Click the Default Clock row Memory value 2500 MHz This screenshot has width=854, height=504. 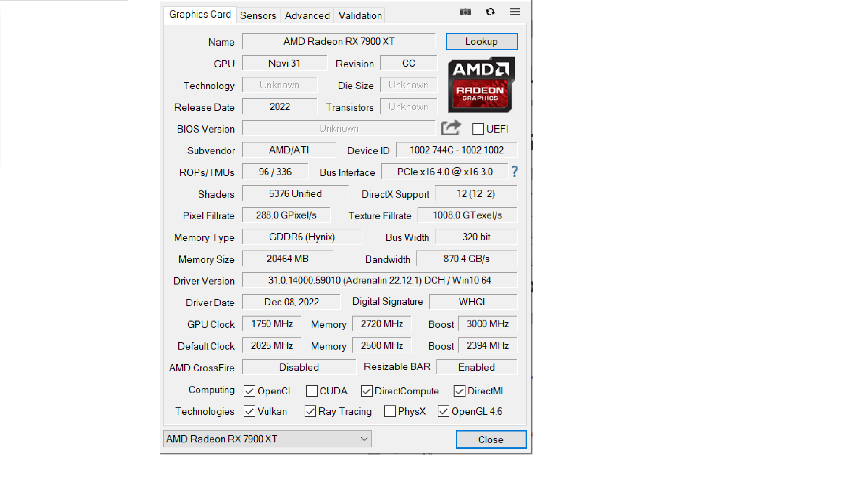click(x=382, y=346)
